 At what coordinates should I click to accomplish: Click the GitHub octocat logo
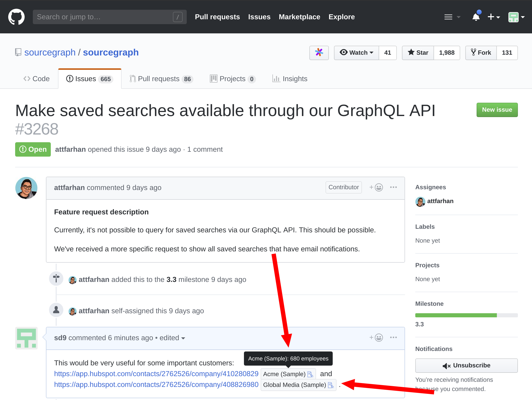[x=16, y=16]
